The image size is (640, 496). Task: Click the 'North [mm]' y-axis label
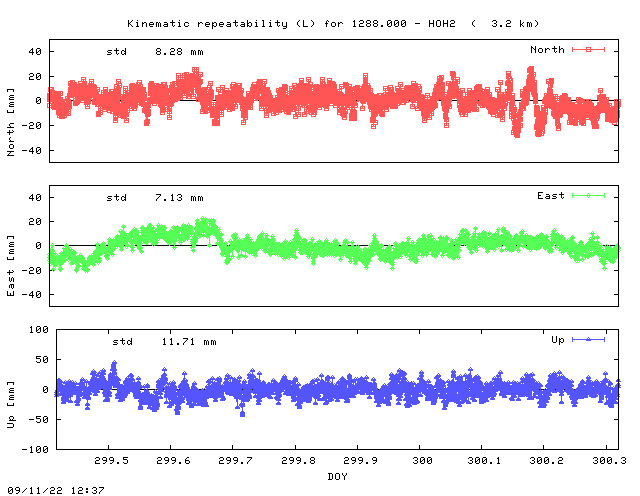(x=11, y=122)
